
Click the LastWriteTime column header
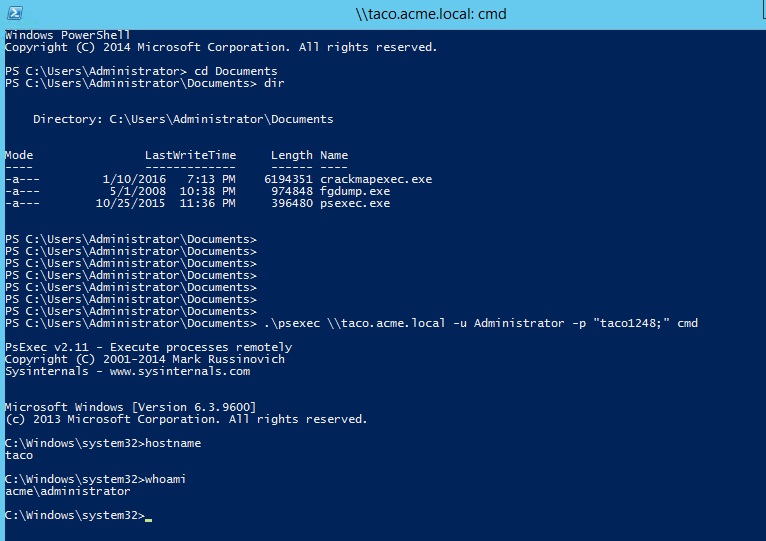click(191, 155)
